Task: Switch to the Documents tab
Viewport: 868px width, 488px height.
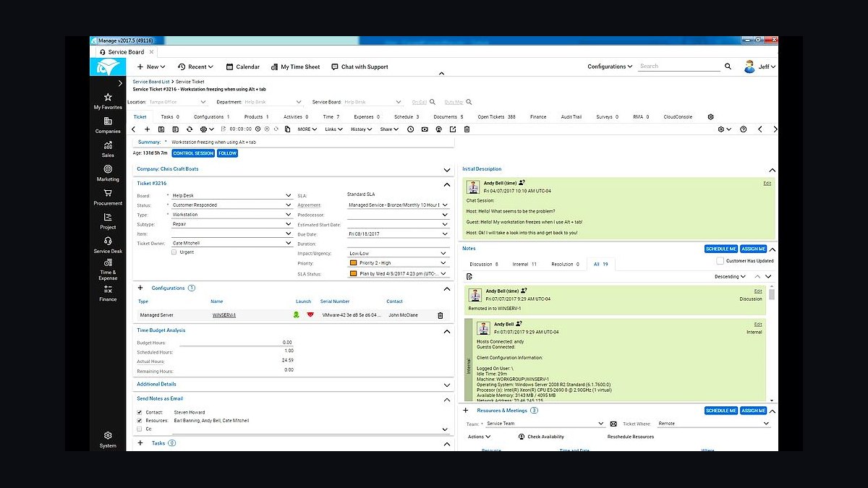Action: coord(448,116)
